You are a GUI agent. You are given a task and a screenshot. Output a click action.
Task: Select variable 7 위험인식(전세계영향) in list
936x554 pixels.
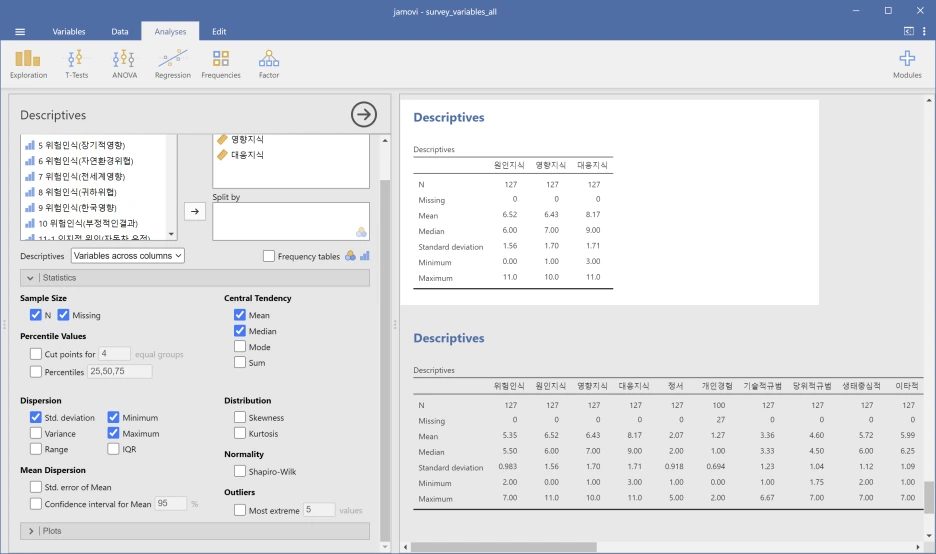click(x=81, y=176)
